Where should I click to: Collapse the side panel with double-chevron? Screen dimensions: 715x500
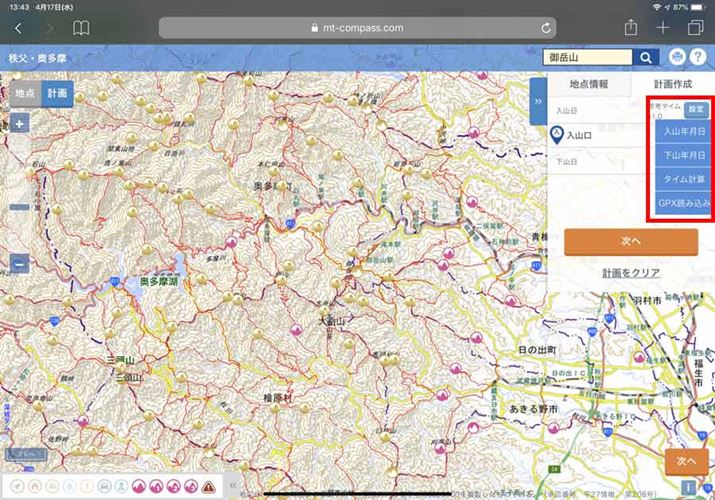pos(539,102)
